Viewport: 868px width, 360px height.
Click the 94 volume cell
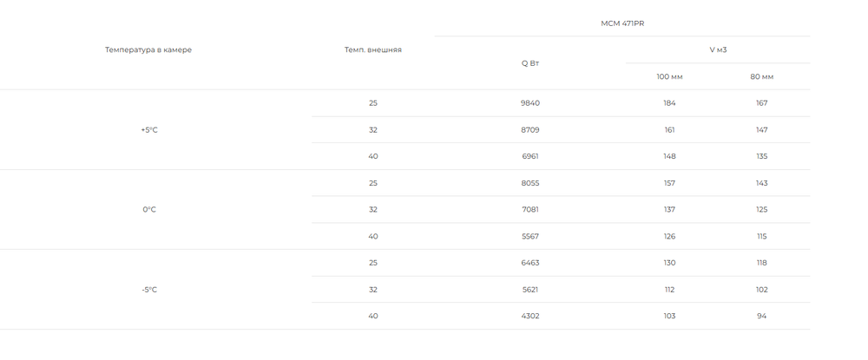tap(762, 317)
